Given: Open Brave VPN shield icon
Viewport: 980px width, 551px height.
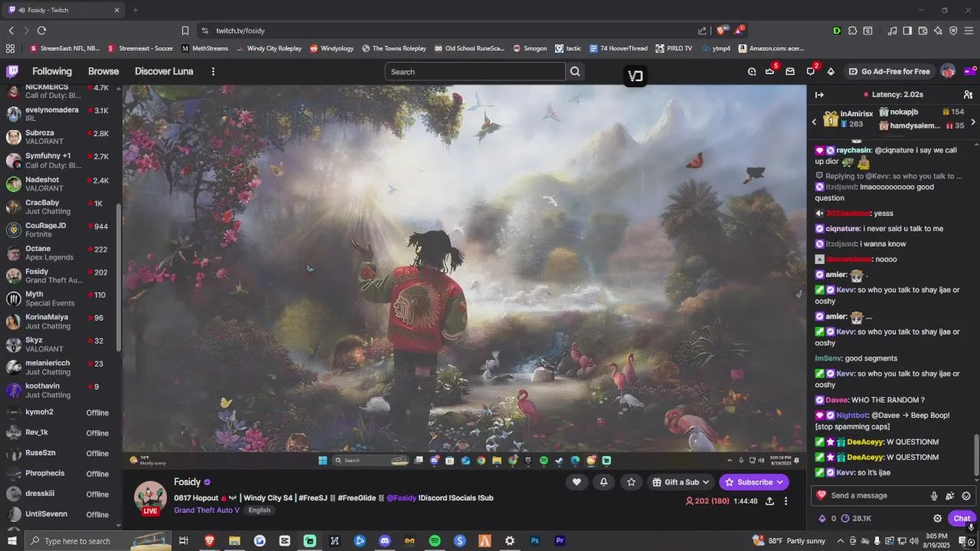Looking at the screenshot, I should click(953, 31).
